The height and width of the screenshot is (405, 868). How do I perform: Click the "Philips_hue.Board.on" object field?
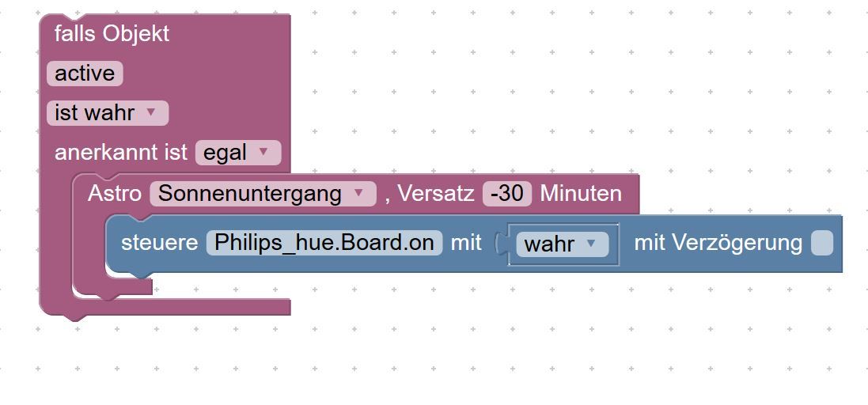point(324,243)
